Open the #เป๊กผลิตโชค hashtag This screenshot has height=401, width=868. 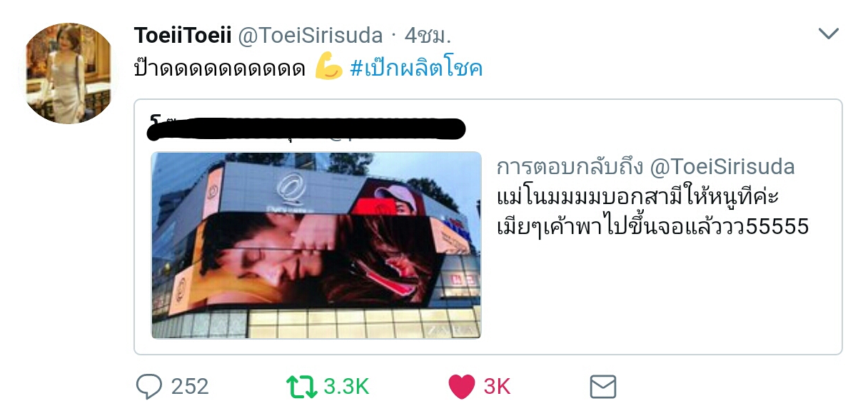pyautogui.click(x=417, y=68)
